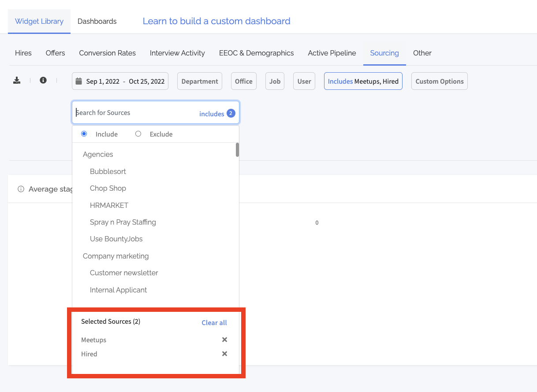Click the download report icon
The width and height of the screenshot is (537, 392).
[17, 80]
